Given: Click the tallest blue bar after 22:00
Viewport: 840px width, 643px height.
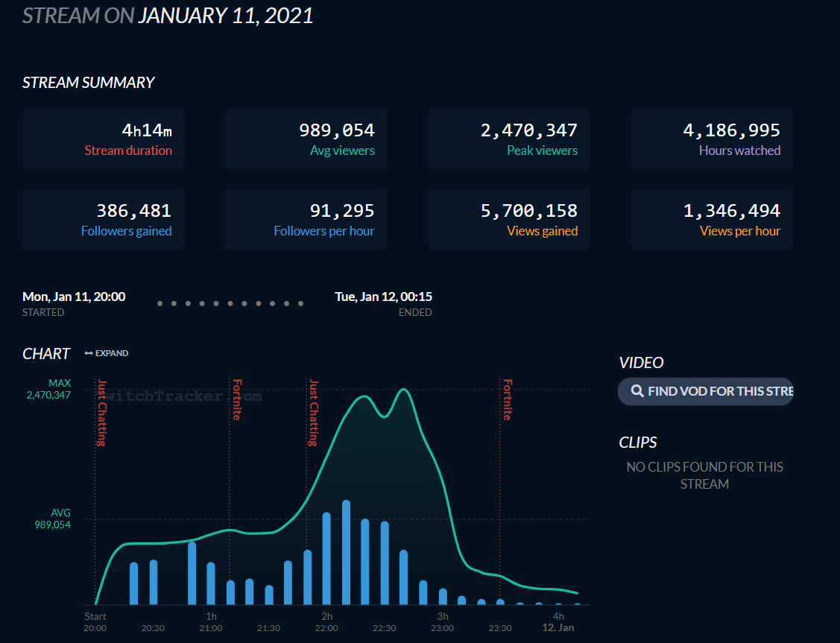Looking at the screenshot, I should pyautogui.click(x=346, y=553).
